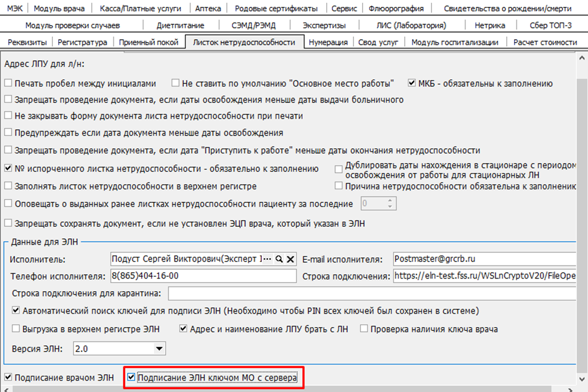Click the 'E-mail исполнителя' input field

click(x=484, y=259)
